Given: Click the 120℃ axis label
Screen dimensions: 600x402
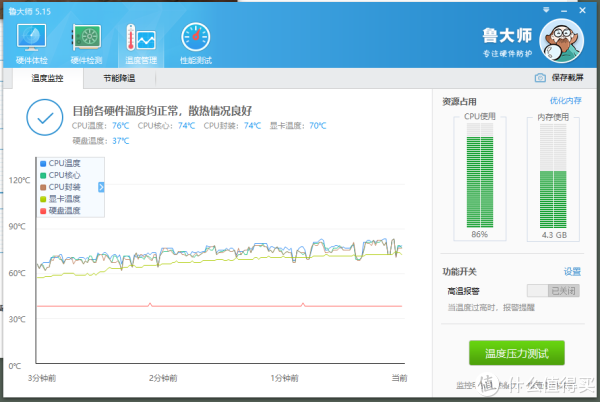Looking at the screenshot, I should [19, 180].
